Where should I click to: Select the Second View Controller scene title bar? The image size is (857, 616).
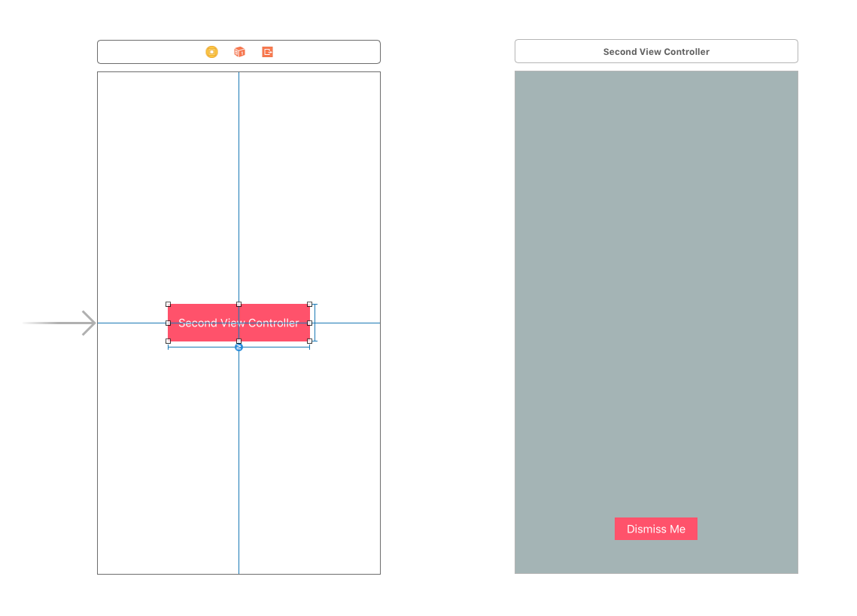point(656,52)
